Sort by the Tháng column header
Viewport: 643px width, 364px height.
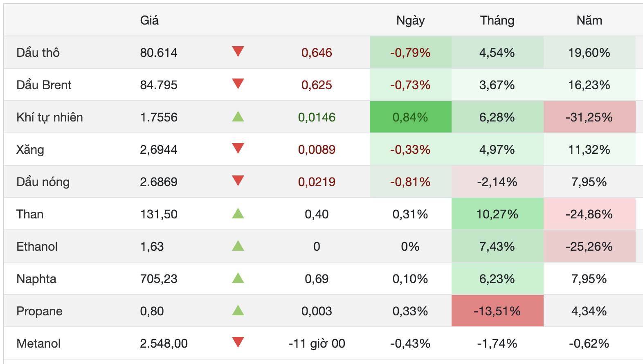click(x=497, y=20)
